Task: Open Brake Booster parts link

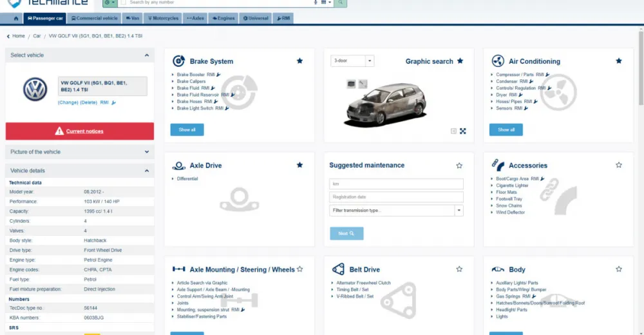Action: click(x=191, y=75)
